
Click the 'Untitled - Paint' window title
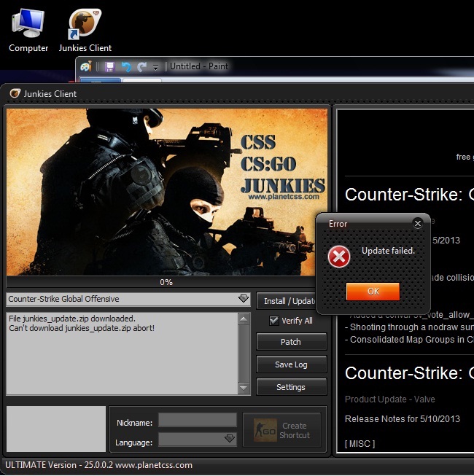click(x=199, y=66)
